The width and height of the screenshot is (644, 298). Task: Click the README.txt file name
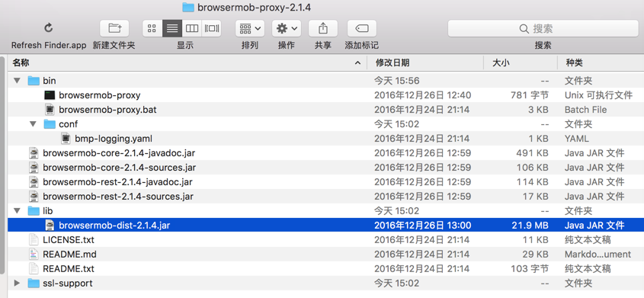(68, 269)
